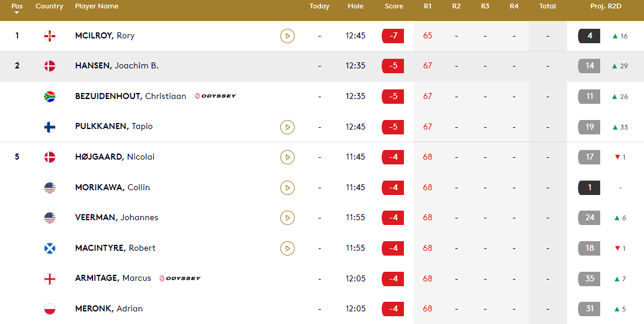
Task: Click South Africa flag beside Bezuidenhout
Action: click(50, 96)
